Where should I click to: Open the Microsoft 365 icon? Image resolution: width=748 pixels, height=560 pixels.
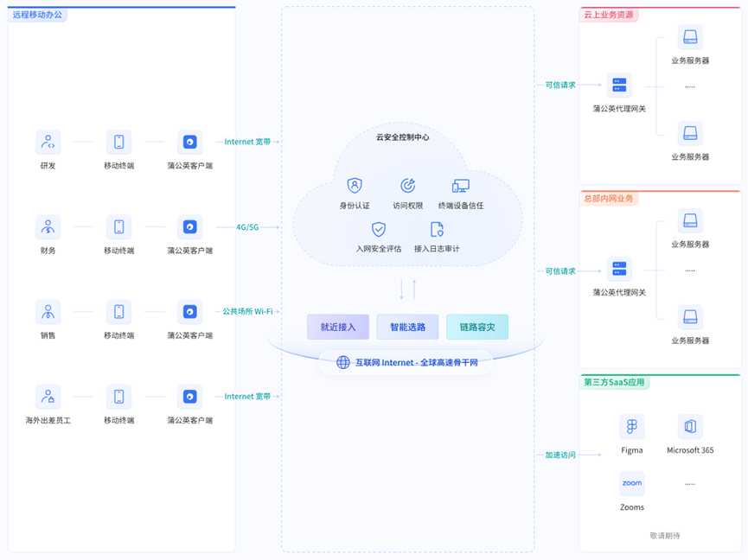pos(690,427)
